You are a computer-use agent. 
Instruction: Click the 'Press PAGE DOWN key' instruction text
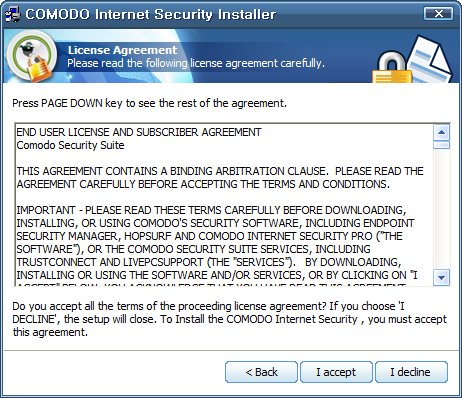[149, 103]
